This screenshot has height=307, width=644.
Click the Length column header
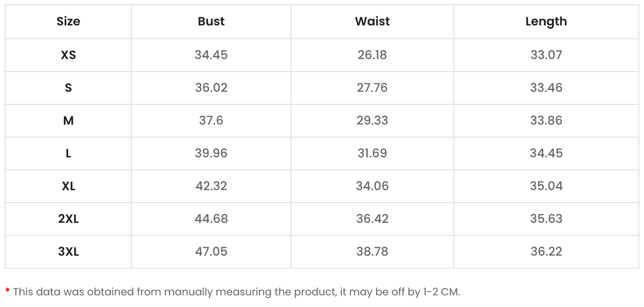coord(546,22)
